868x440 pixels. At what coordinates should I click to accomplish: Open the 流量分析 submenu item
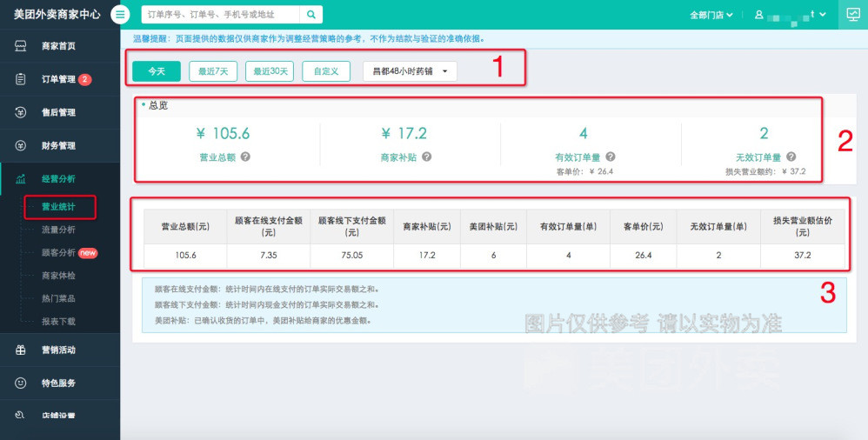[59, 230]
